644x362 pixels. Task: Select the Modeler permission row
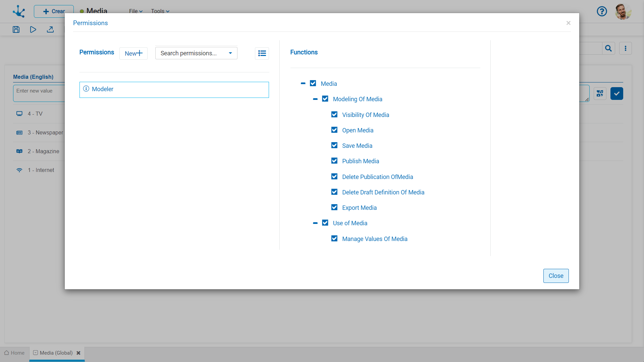[174, 89]
